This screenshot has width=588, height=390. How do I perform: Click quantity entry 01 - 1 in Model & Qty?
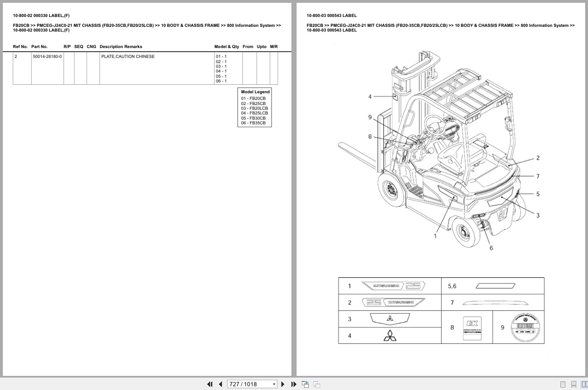[221, 57]
